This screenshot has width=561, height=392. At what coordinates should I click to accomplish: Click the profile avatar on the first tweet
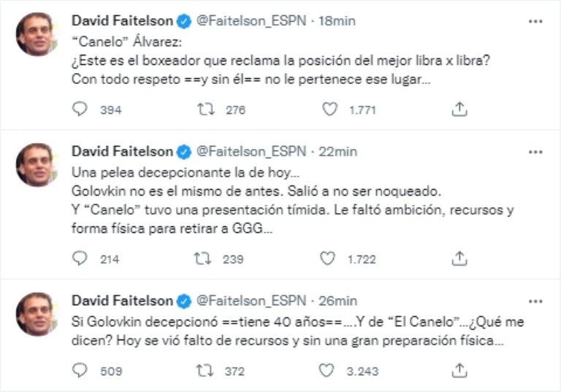pyautogui.click(x=37, y=34)
